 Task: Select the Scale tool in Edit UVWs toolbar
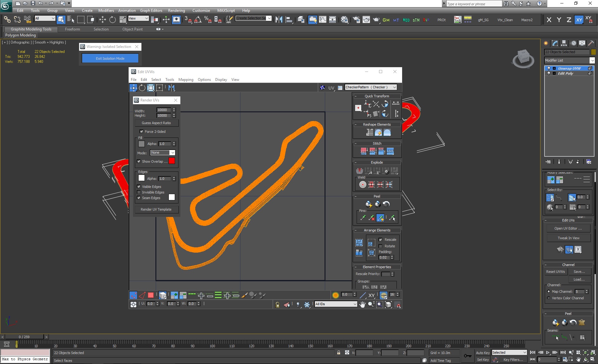(151, 88)
